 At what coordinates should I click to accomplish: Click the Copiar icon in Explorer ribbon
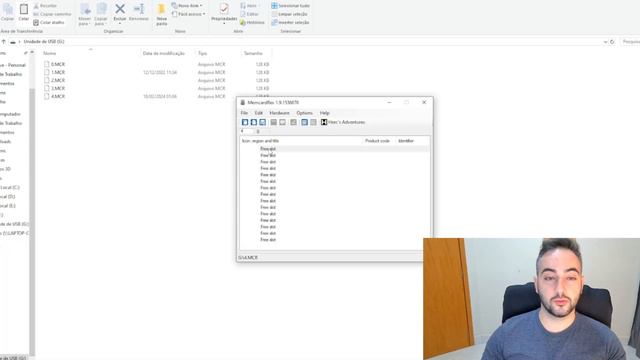tap(7, 9)
